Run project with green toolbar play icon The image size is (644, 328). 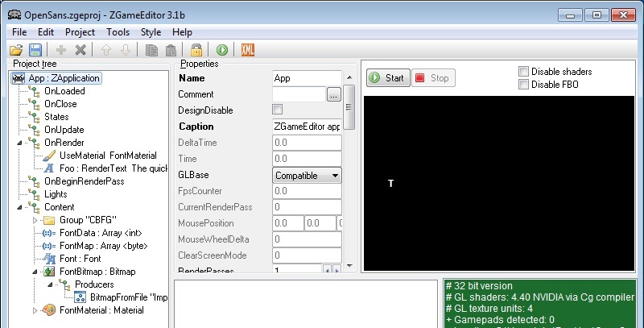click(x=222, y=50)
